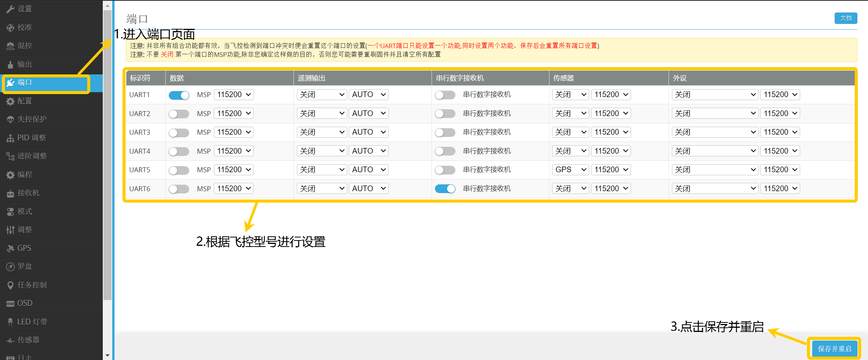Disable the MSP toggle for UART1
The width and height of the screenshot is (868, 360).
179,95
